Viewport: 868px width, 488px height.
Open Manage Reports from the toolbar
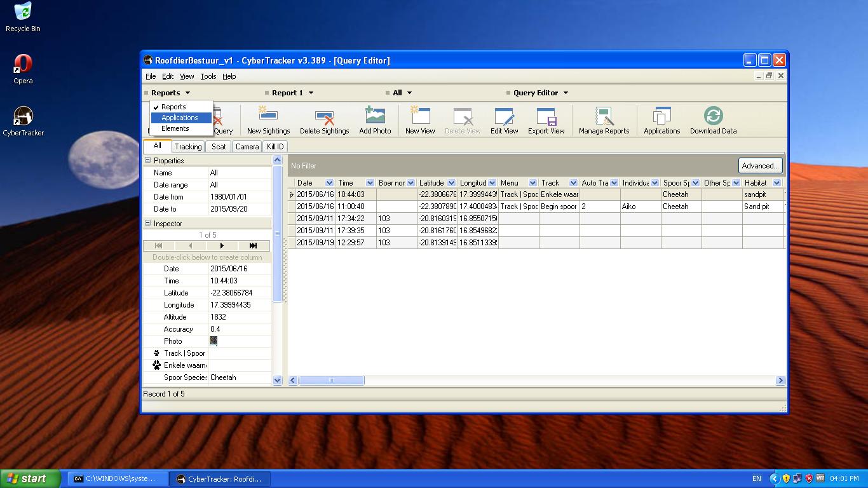point(604,121)
